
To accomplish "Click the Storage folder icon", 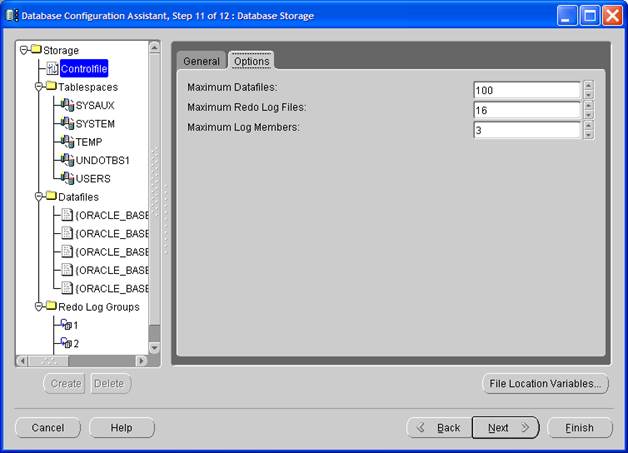I will coord(36,49).
